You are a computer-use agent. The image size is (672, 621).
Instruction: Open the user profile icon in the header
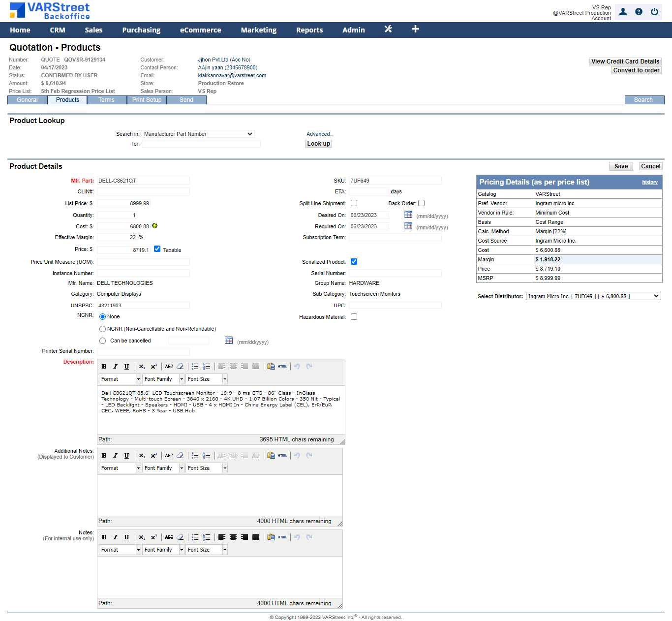pyautogui.click(x=623, y=12)
